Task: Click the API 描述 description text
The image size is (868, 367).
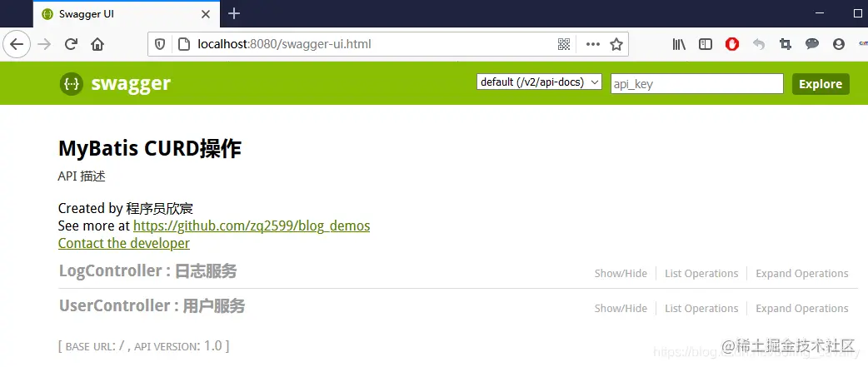Action: [82, 177]
